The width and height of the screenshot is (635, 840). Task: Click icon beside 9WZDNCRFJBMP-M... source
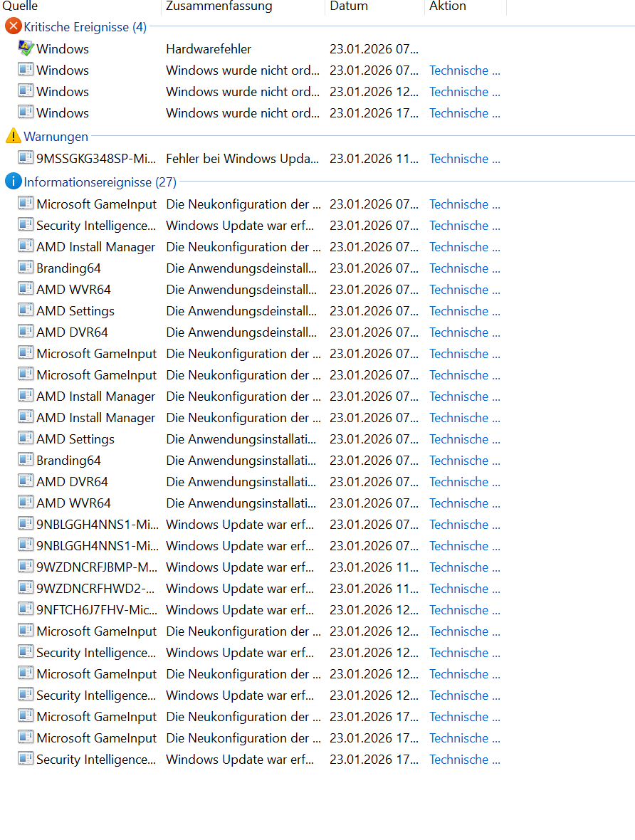coord(26,566)
